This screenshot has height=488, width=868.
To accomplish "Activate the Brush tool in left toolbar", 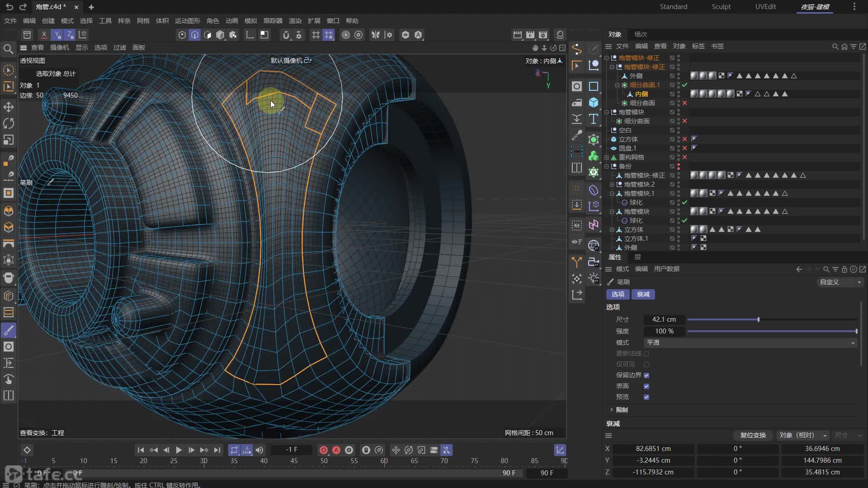I will [9, 330].
